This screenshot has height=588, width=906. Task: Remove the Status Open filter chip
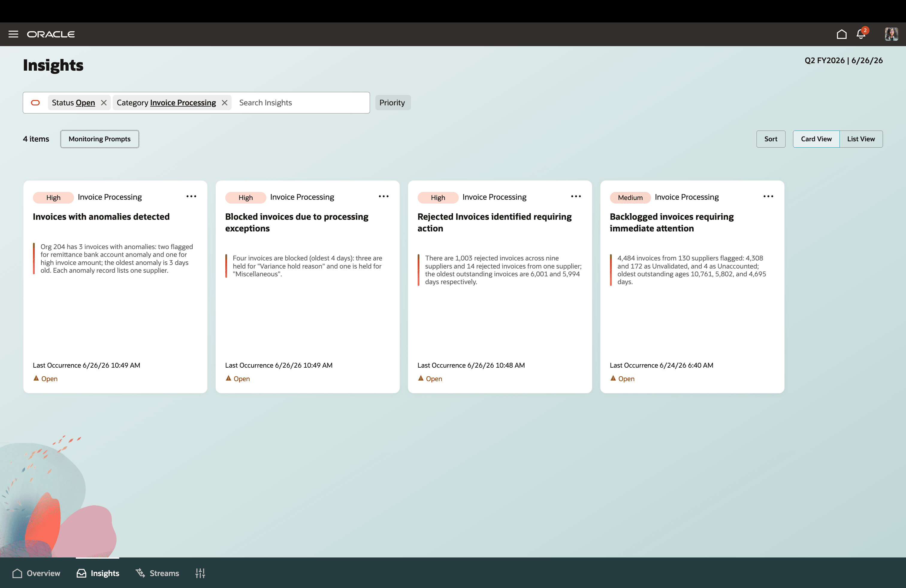click(104, 103)
